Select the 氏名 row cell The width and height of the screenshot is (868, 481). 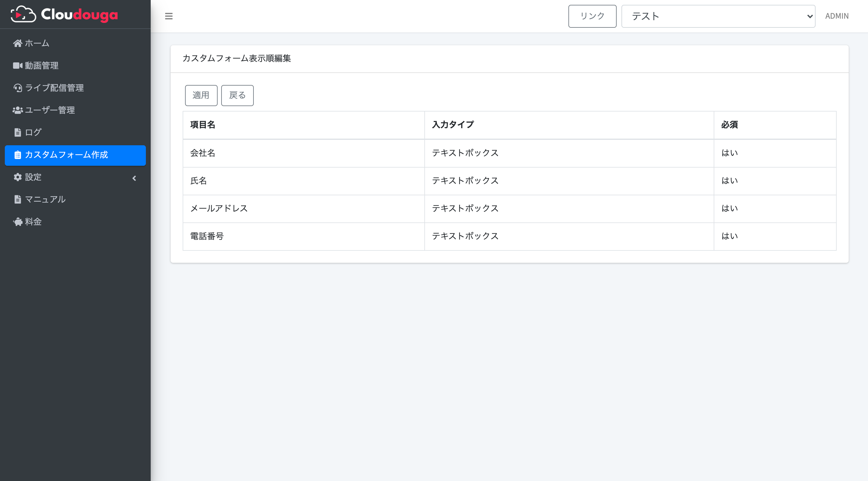coord(303,181)
